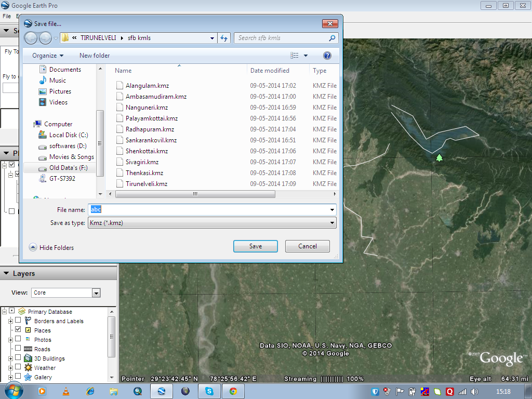Open the Save as type dropdown
532x399 pixels.
point(331,222)
